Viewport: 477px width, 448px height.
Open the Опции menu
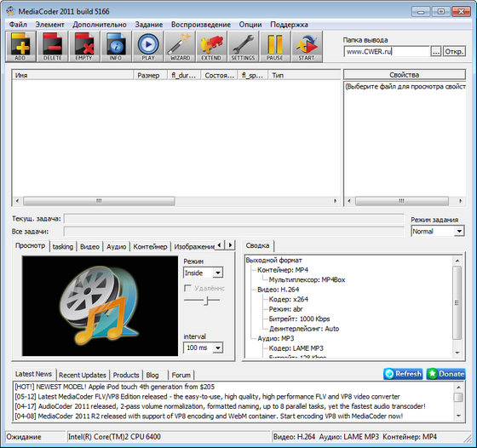tap(250, 25)
